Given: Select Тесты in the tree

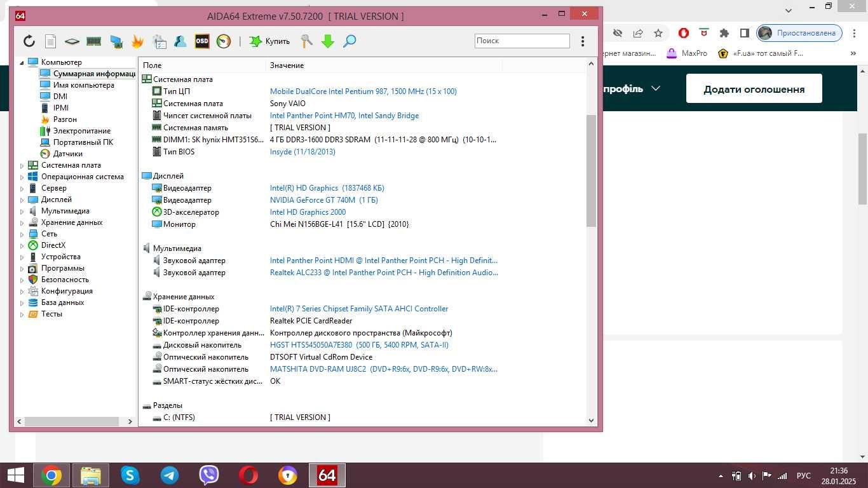Looking at the screenshot, I should click(x=51, y=314).
